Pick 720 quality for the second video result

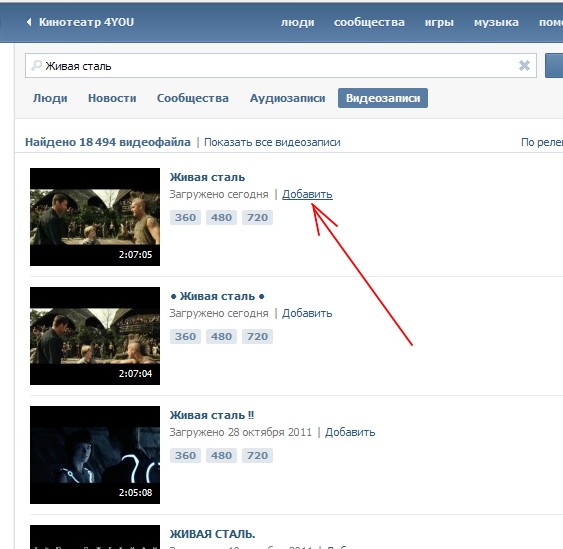[257, 336]
